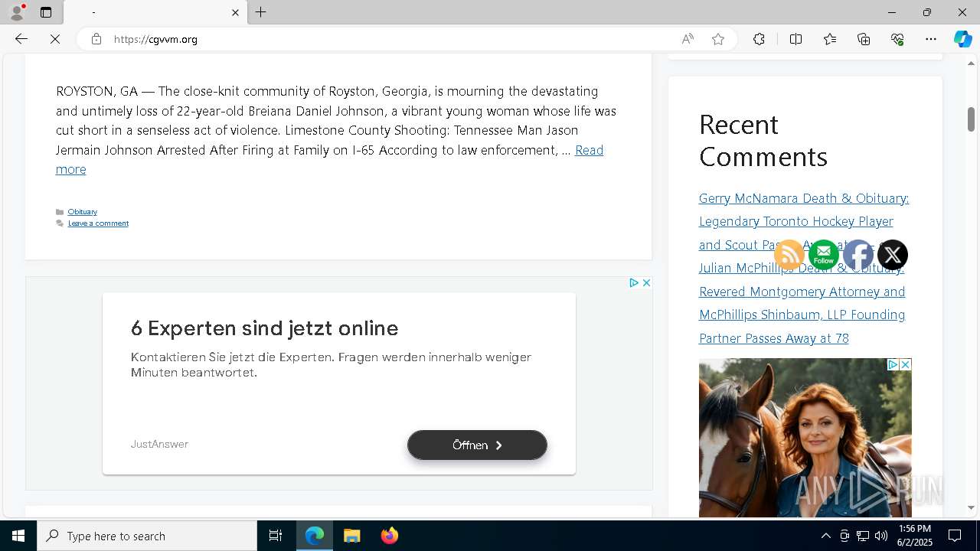
Task: Click the Leave a comment link
Action: click(98, 223)
